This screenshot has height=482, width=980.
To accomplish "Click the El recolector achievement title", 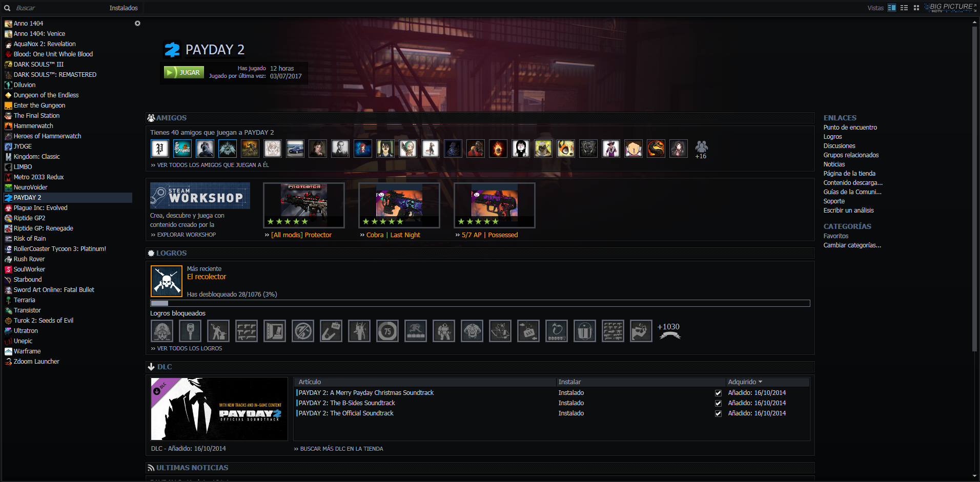I will tap(207, 277).
